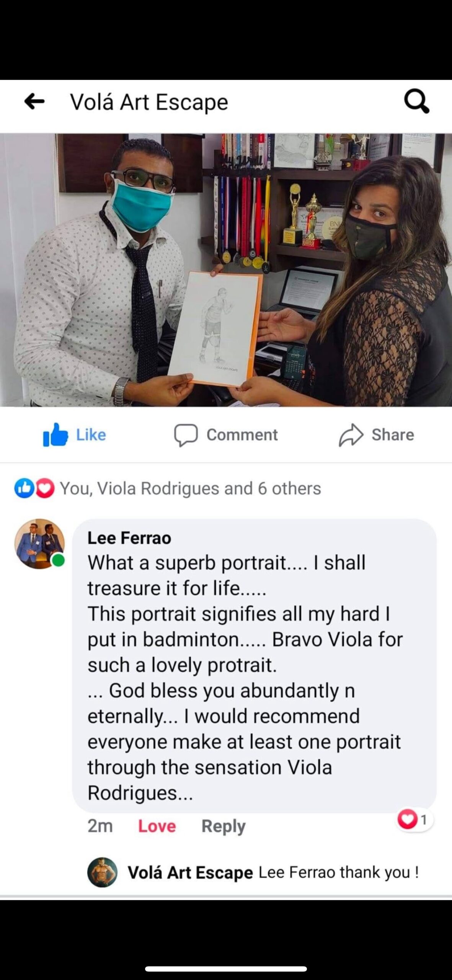Open Volá Art Escape name in reply
The image size is (452, 980).
click(190, 872)
